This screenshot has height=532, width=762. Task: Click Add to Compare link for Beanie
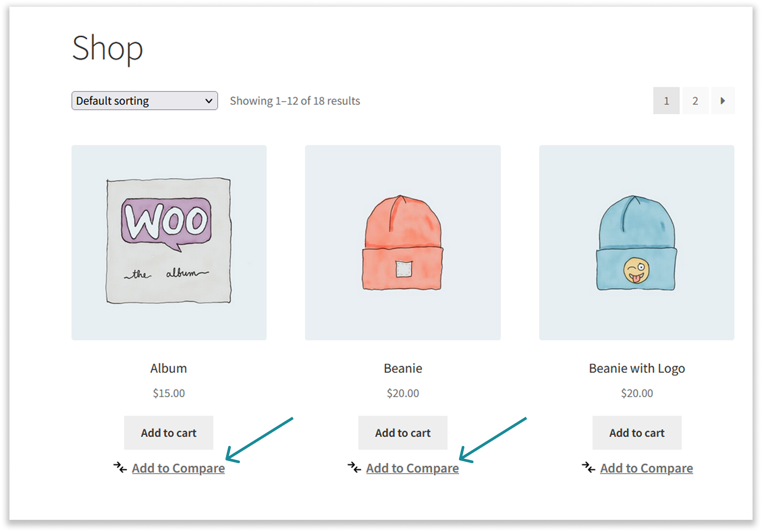(412, 468)
